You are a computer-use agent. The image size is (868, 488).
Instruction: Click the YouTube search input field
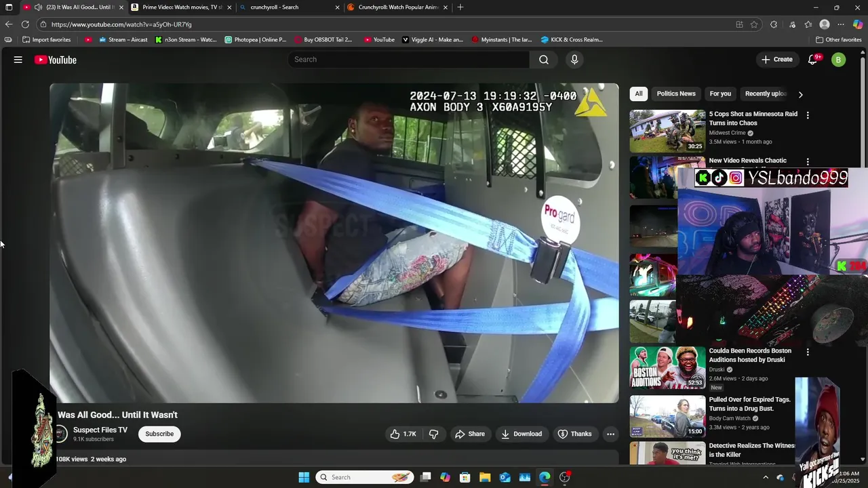click(409, 60)
